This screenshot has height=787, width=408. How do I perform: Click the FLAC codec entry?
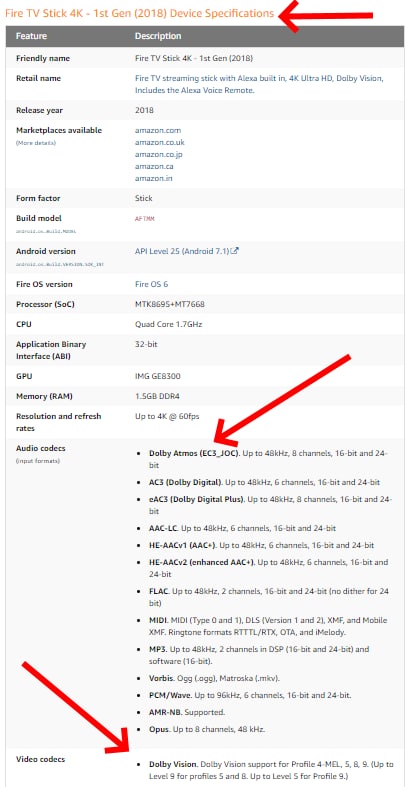pyautogui.click(x=268, y=597)
